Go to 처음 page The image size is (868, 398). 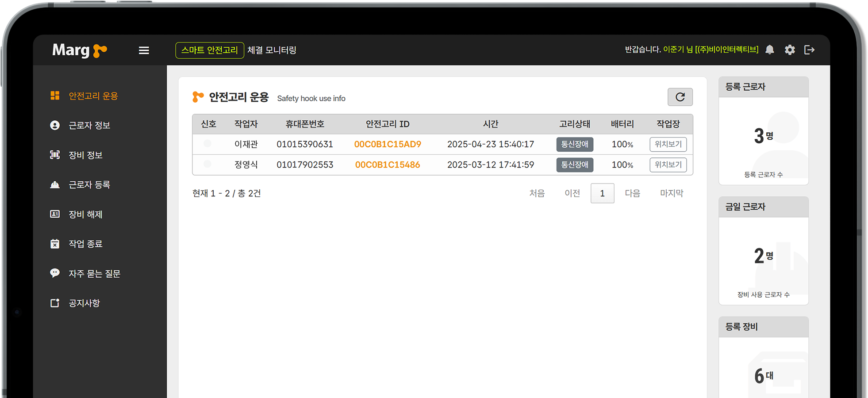pos(537,193)
